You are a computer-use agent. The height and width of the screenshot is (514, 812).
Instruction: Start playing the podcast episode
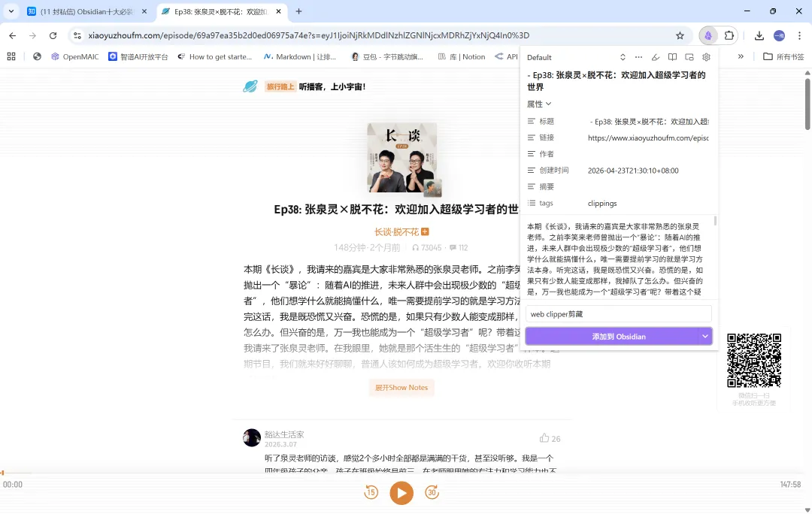pyautogui.click(x=401, y=493)
